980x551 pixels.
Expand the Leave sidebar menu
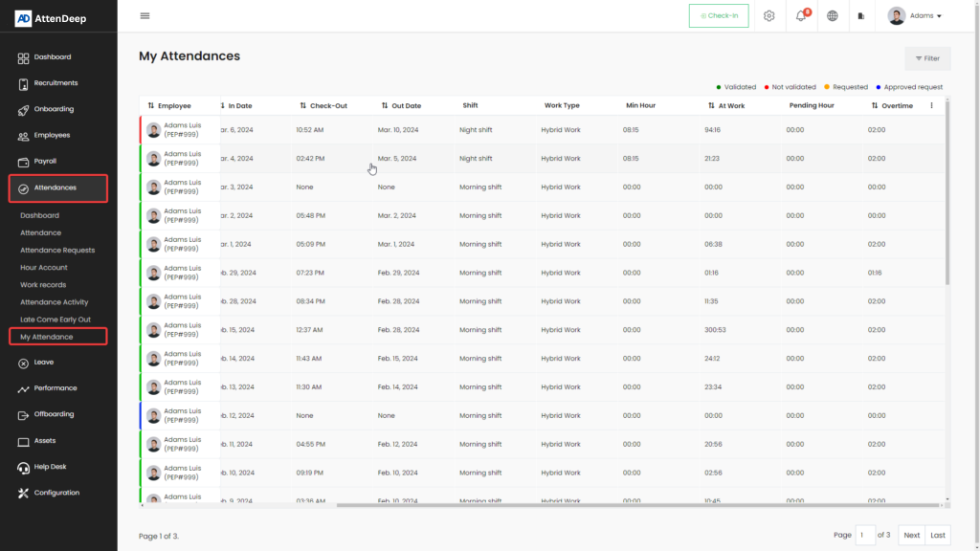43,363
